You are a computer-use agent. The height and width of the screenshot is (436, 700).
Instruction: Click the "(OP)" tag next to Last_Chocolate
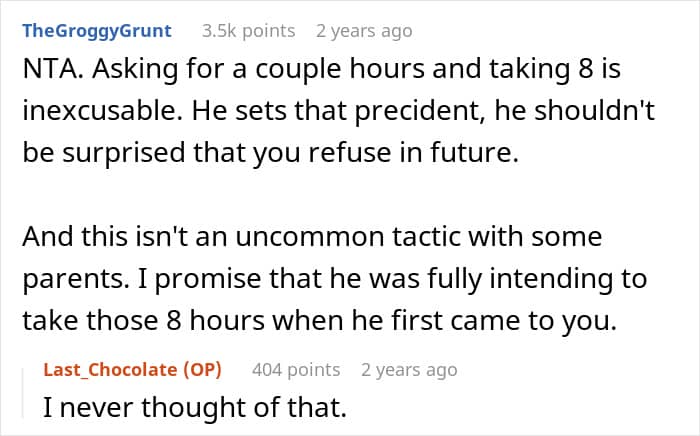203,370
